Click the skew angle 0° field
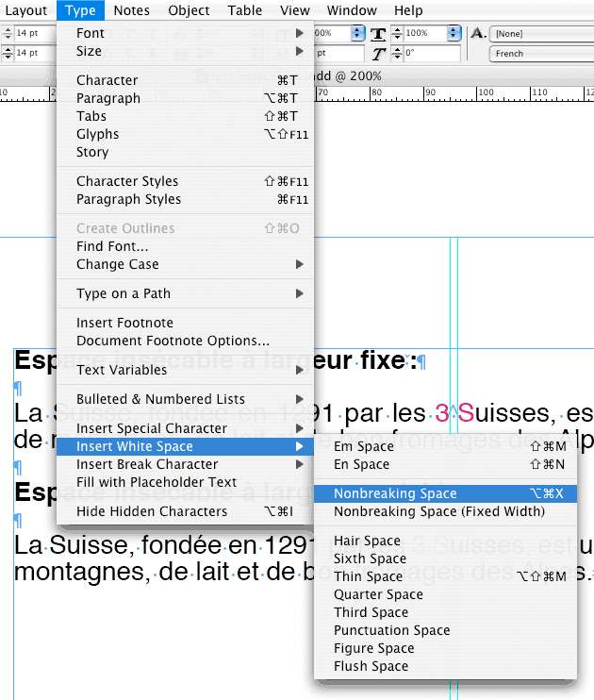Viewport: 594px width, 700px height. (x=432, y=53)
